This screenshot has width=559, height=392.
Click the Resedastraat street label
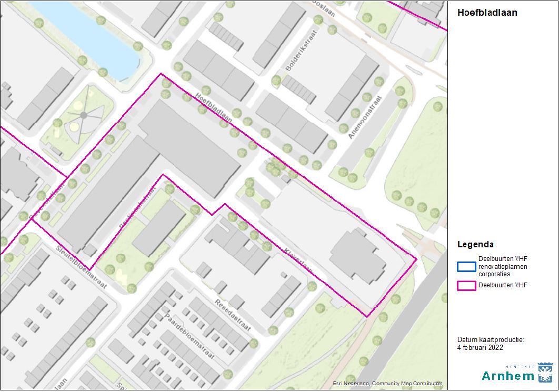tap(232, 315)
